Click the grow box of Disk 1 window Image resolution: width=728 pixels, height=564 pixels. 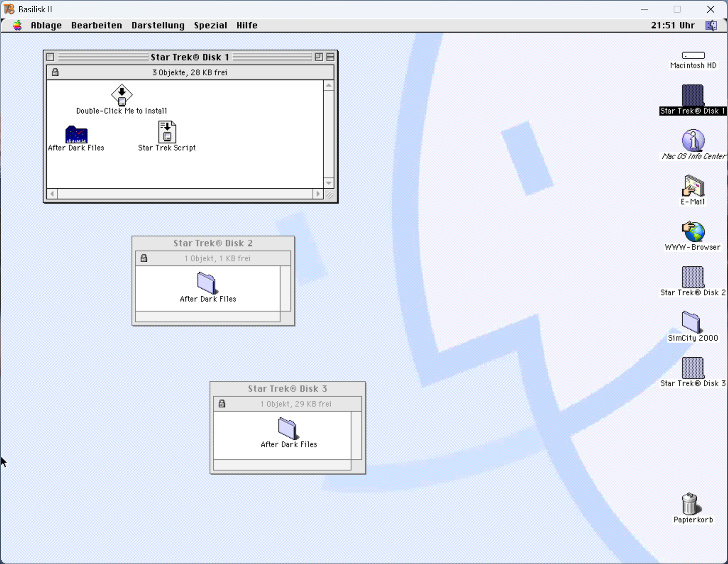(329, 194)
